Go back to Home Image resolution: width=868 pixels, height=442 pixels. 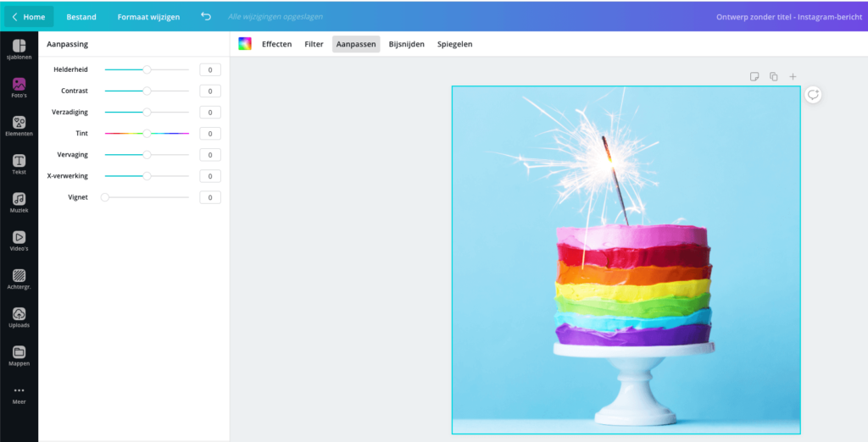pos(29,17)
